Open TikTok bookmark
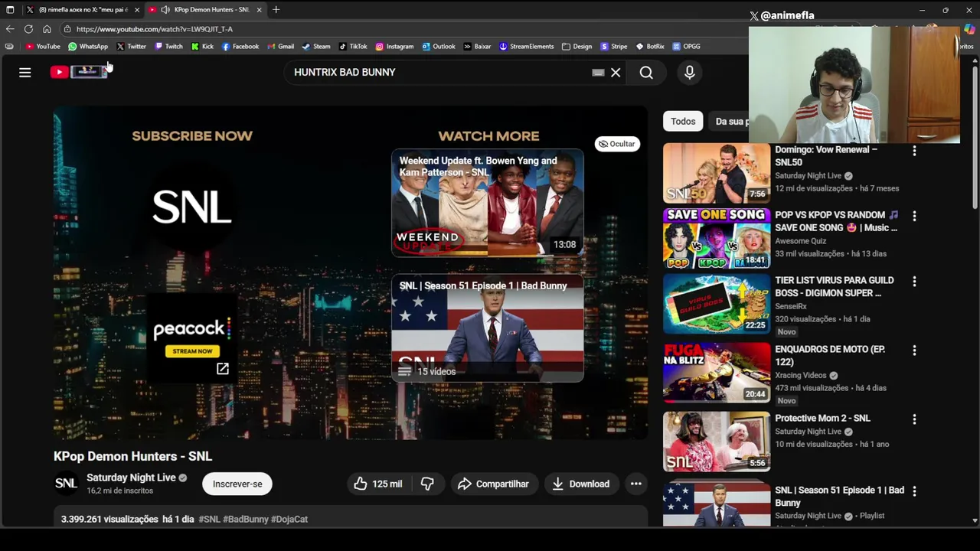Image resolution: width=980 pixels, height=551 pixels. coord(353,47)
